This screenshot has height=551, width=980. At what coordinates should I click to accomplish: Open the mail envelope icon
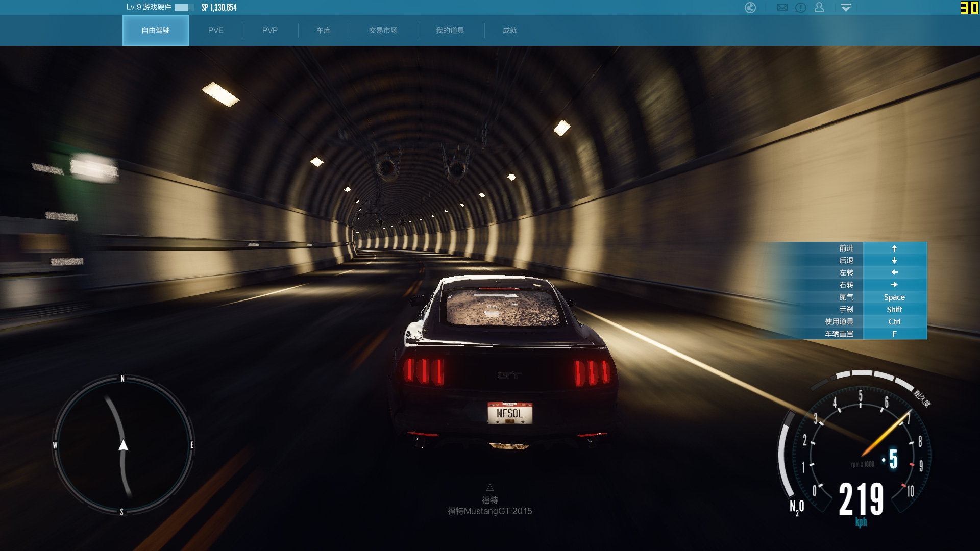coord(782,8)
